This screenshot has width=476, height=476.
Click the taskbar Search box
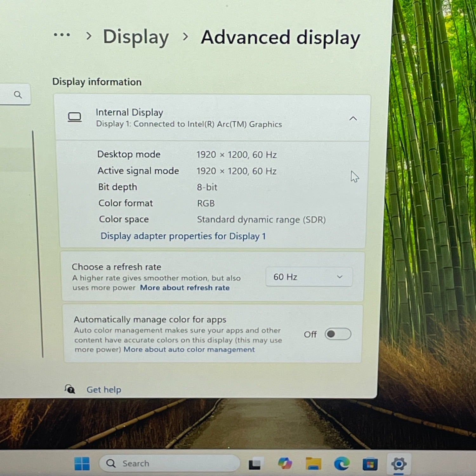[x=169, y=463]
